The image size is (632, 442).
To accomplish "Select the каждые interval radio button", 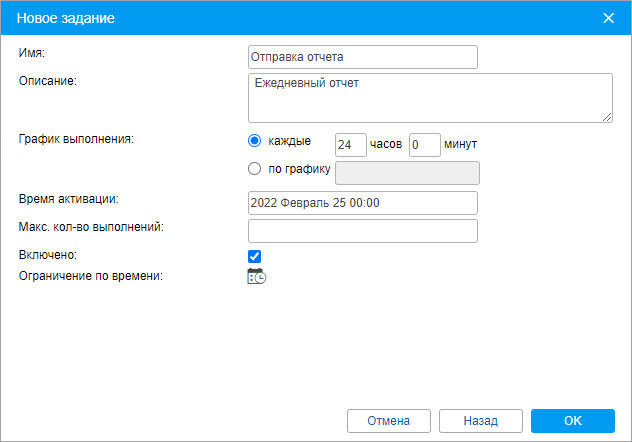I will point(255,141).
